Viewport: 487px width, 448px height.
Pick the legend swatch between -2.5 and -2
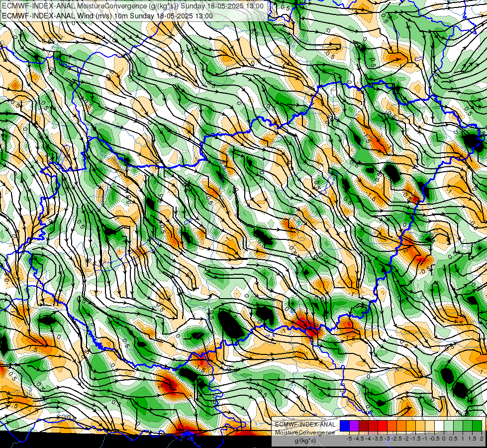tap(401, 426)
